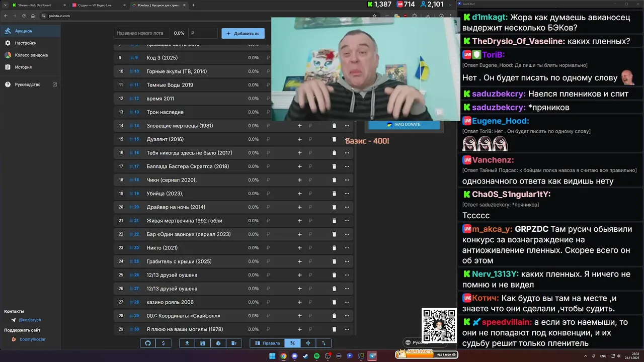Open История in the left sidebar

[x=30, y=67]
